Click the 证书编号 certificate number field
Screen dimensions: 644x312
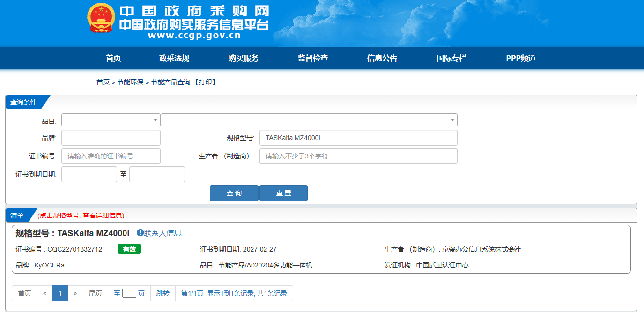click(111, 156)
